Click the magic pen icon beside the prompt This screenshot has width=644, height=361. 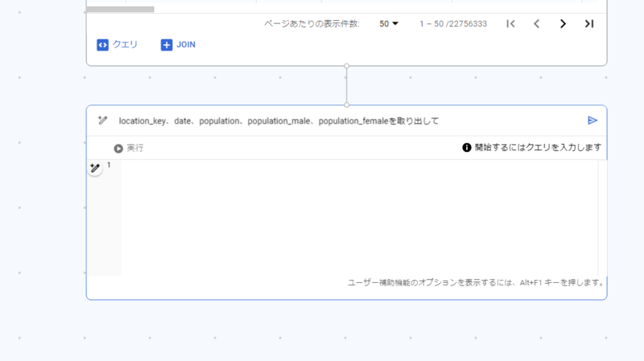coord(103,120)
